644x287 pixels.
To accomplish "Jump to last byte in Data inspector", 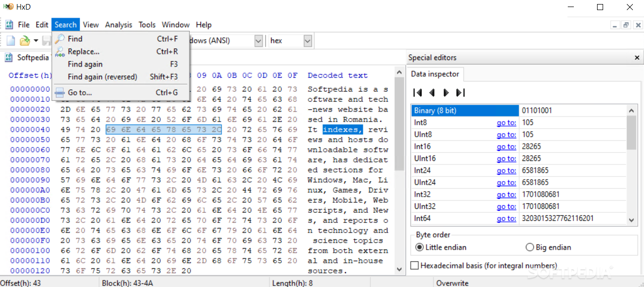I will coord(460,93).
